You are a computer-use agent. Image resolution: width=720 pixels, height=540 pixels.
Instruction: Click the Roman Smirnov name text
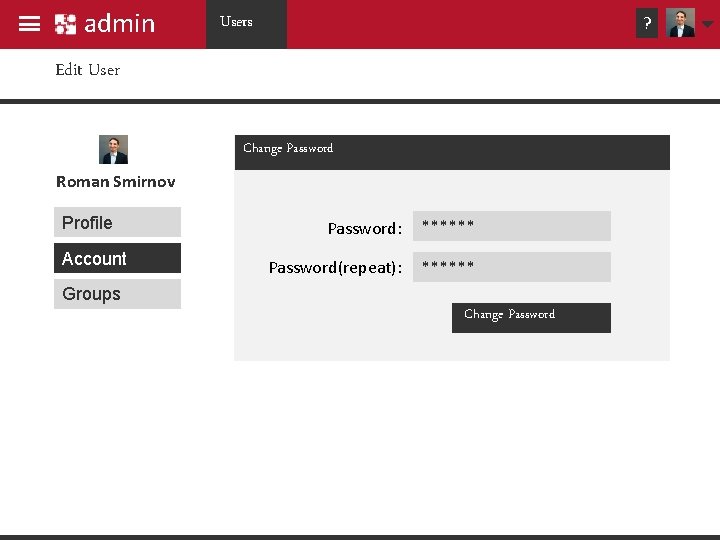point(116,182)
